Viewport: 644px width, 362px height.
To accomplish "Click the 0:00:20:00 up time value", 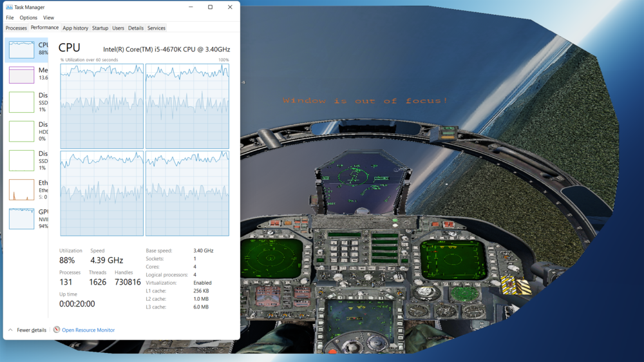I will point(77,303).
